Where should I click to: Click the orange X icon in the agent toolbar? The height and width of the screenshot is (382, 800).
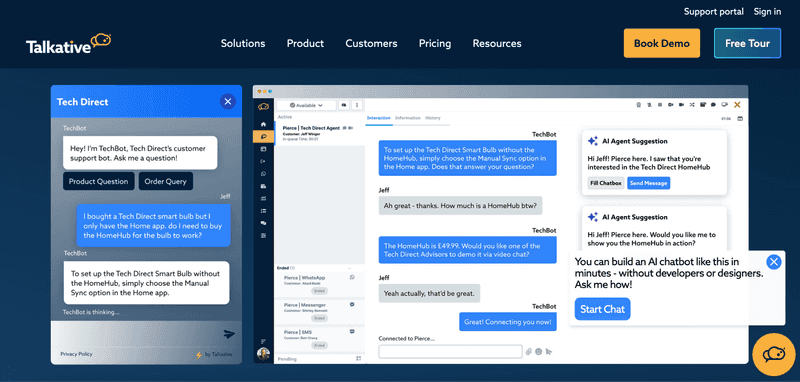pyautogui.click(x=737, y=105)
